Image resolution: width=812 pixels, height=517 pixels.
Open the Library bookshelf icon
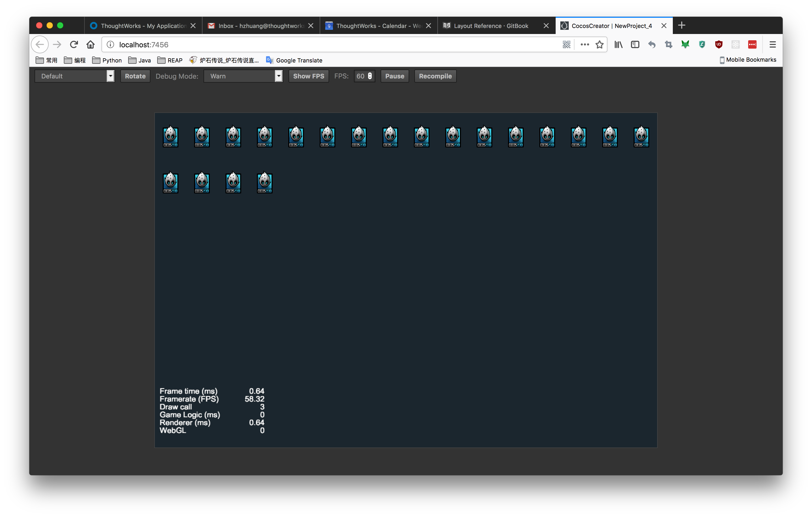coord(618,44)
